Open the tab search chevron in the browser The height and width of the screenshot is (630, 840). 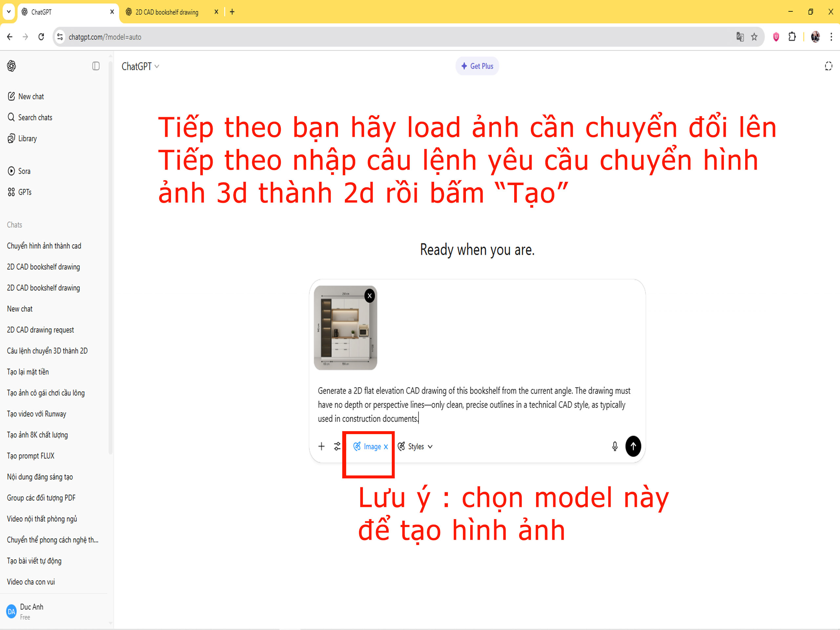[x=8, y=12]
